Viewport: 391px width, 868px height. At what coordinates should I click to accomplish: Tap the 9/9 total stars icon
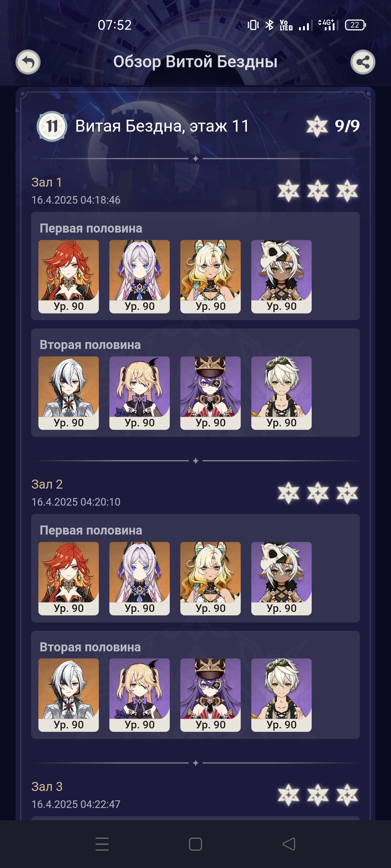[x=317, y=126]
